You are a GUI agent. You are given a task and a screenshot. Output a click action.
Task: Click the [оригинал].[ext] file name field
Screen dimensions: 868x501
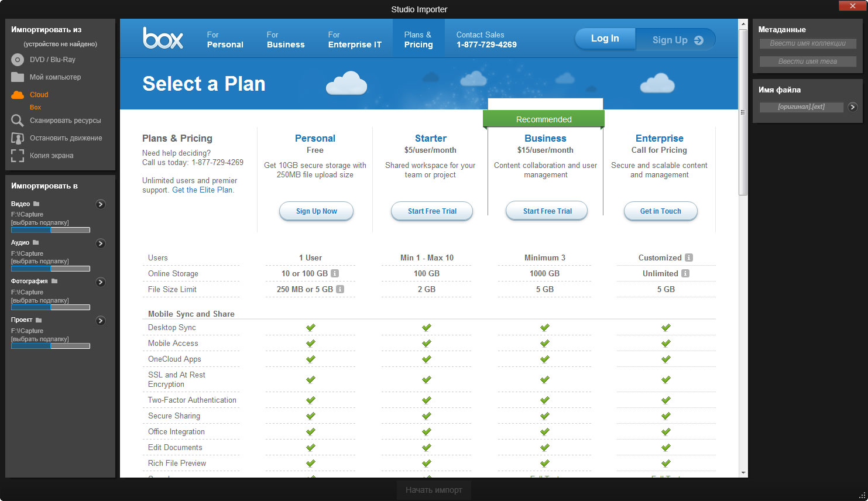801,107
